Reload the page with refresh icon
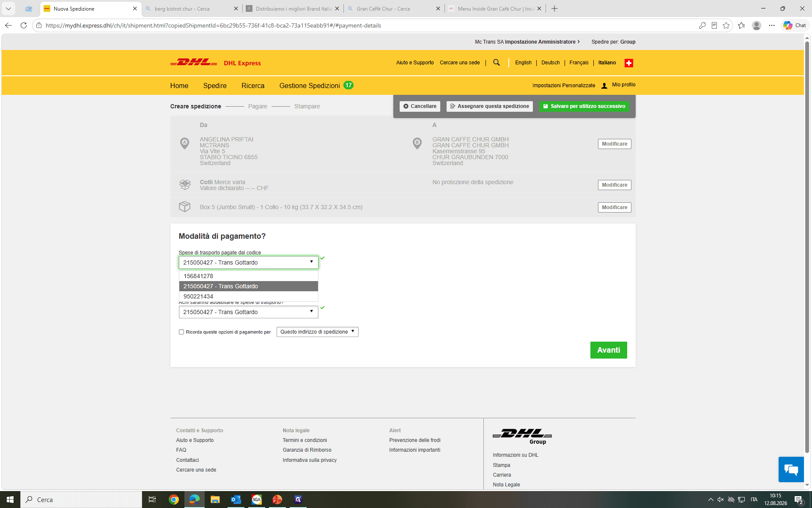The height and width of the screenshot is (508, 812). click(24, 25)
